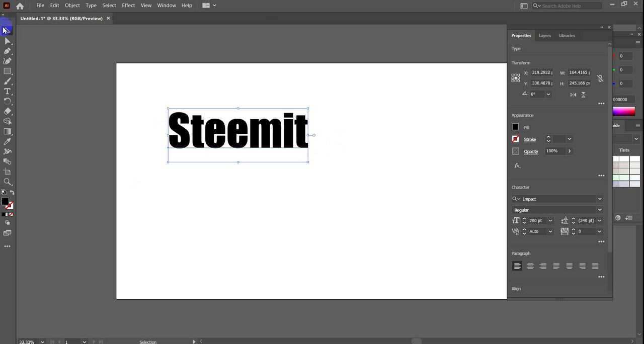This screenshot has height=344, width=644.
Task: Activate the Blend tool
Action: click(7, 161)
